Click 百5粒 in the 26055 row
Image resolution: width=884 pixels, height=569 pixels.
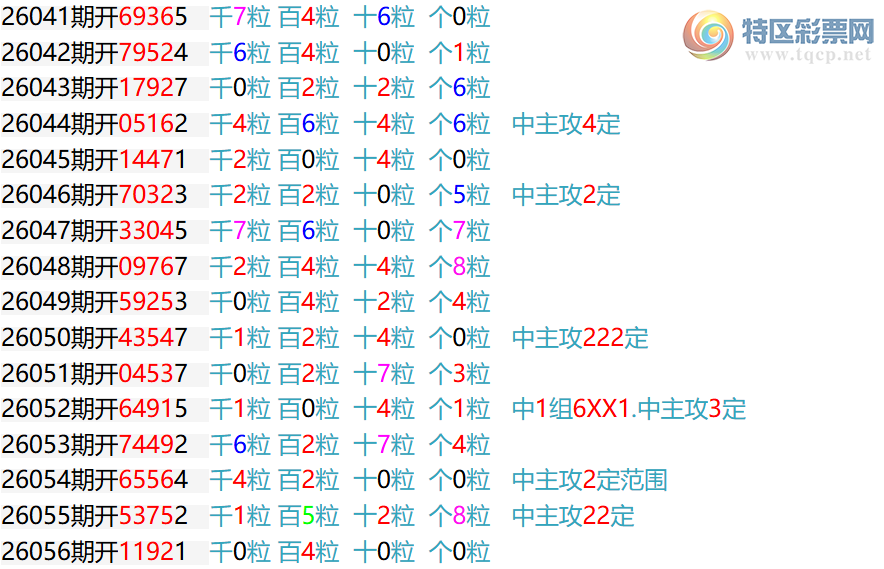[309, 516]
